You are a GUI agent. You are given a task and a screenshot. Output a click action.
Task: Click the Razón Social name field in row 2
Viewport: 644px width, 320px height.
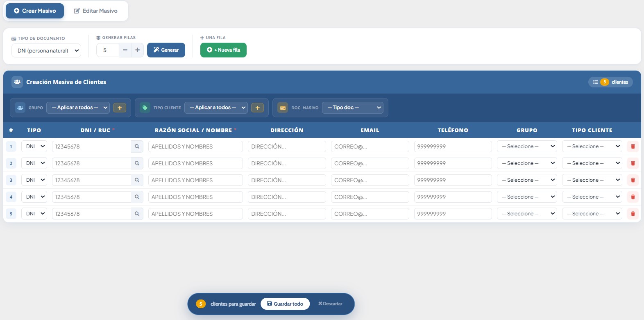[195, 163]
